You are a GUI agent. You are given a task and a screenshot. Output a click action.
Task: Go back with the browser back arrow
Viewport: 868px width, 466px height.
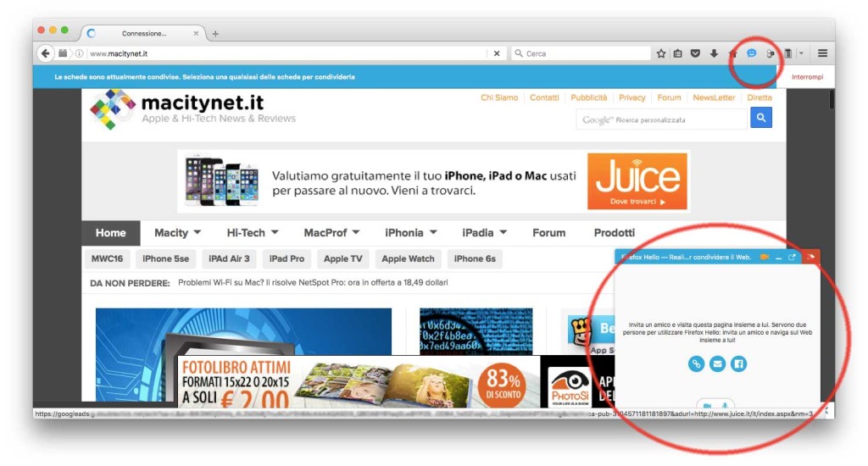pos(46,53)
